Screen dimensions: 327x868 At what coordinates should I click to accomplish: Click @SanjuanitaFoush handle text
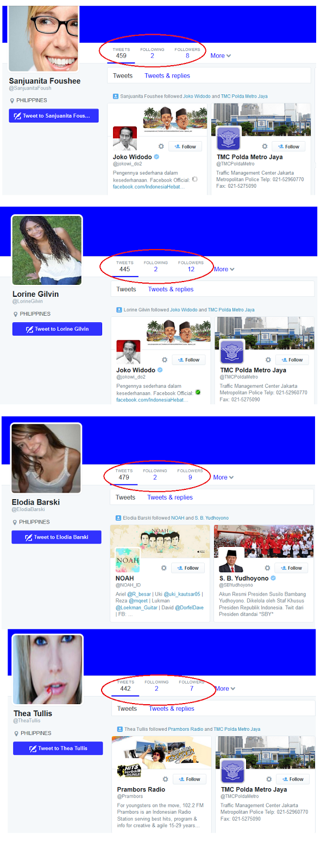click(30, 88)
